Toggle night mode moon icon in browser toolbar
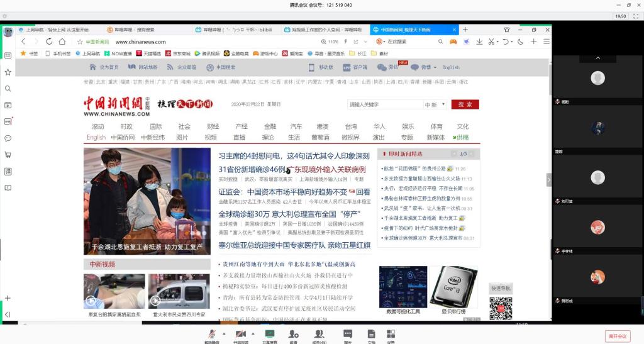 pos(520,42)
